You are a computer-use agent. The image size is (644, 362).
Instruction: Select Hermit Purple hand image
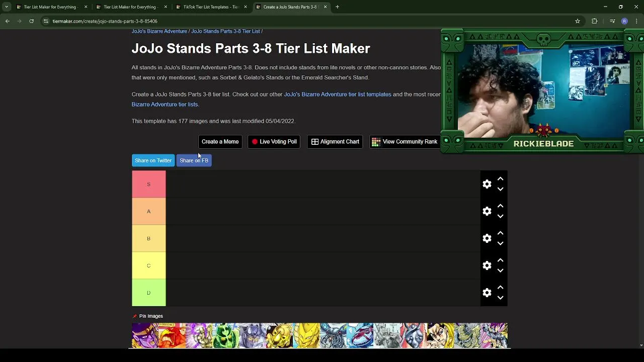click(x=199, y=335)
